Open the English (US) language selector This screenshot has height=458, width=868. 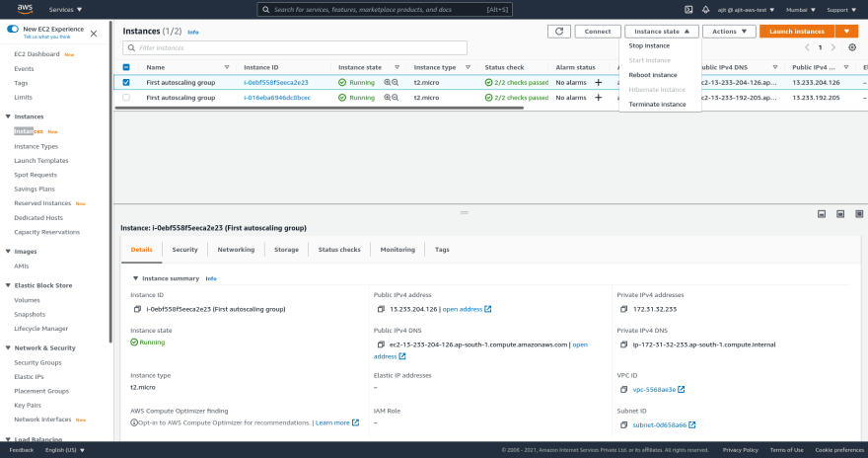pos(65,450)
